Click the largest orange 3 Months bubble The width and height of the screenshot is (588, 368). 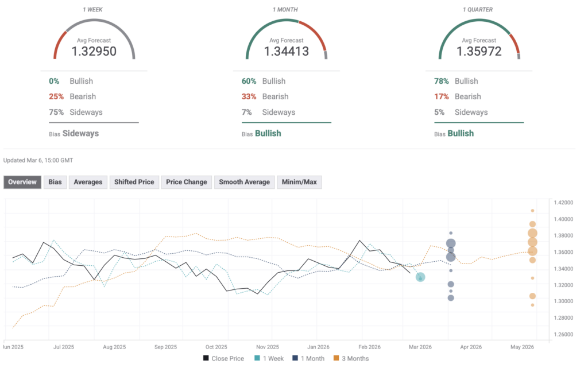coord(532,233)
